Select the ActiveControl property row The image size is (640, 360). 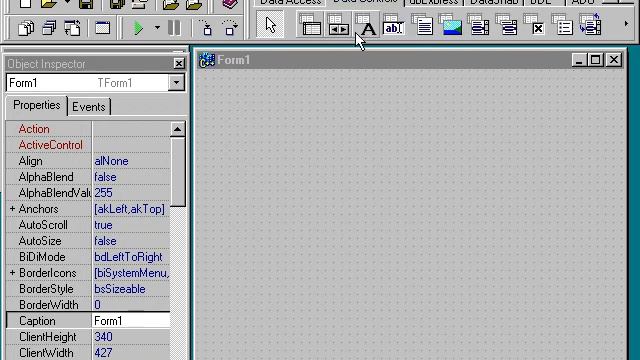[88, 145]
